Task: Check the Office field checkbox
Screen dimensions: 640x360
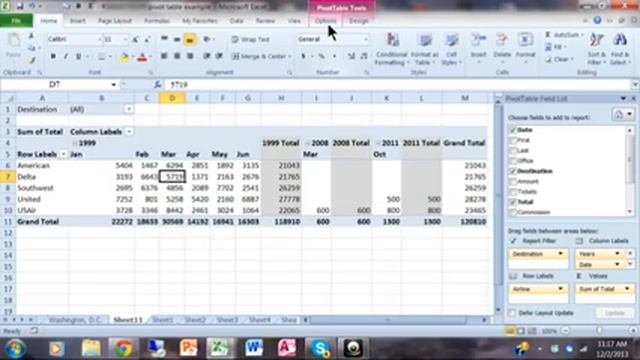Action: (513, 160)
